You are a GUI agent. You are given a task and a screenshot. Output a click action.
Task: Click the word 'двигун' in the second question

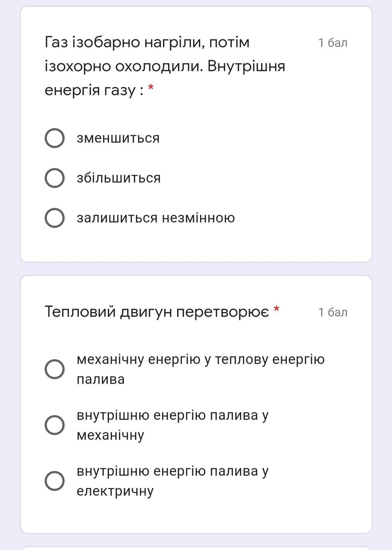(146, 312)
